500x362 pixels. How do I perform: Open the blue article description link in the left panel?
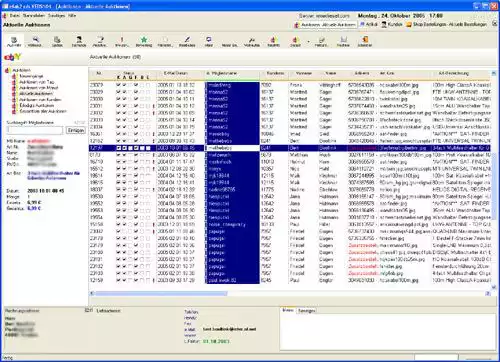[x=53, y=175]
